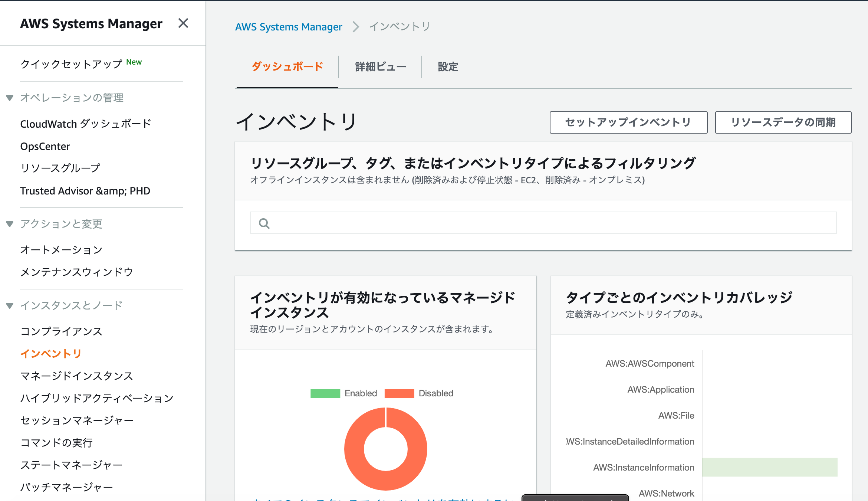
Task: Click the AWS:AWSComponent chart label
Action: pyautogui.click(x=650, y=364)
